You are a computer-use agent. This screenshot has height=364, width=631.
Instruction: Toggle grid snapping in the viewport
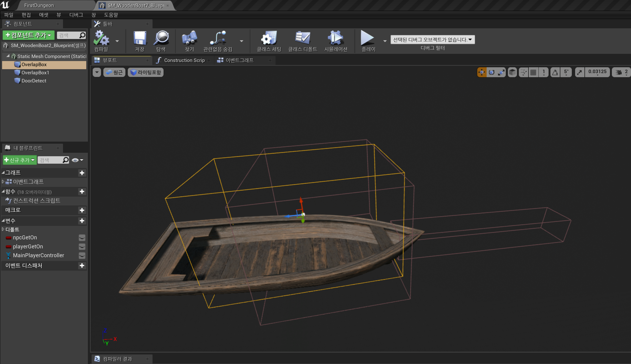coord(533,72)
